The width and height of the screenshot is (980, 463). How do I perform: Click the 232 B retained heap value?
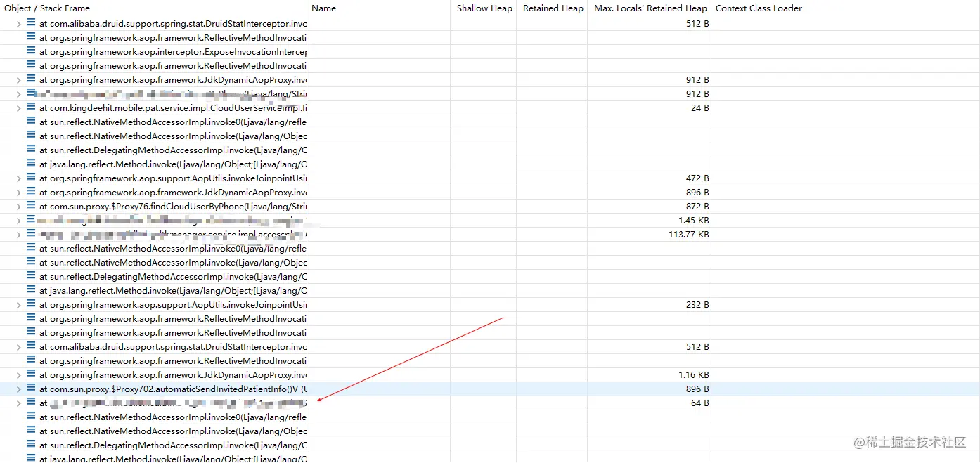click(697, 304)
